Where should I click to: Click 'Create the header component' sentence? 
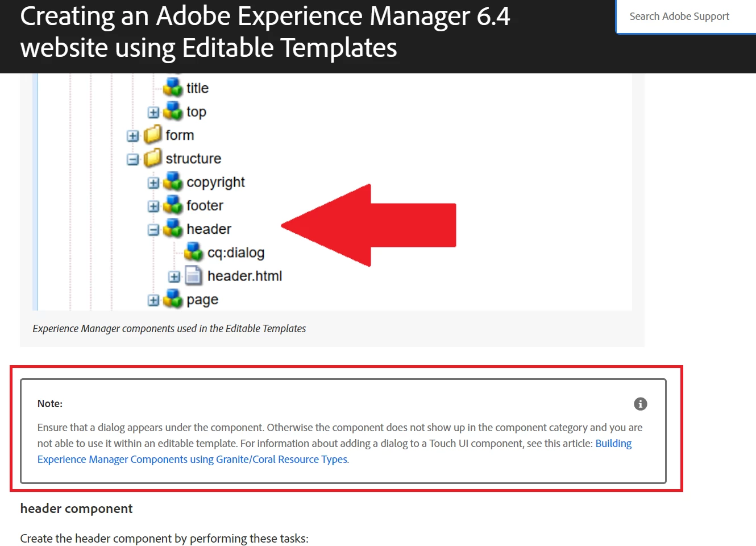[164, 538]
